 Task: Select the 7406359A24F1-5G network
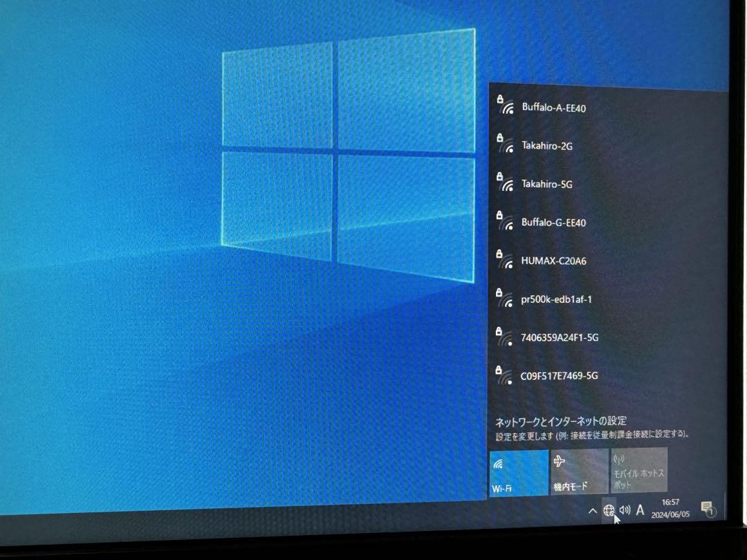607,337
